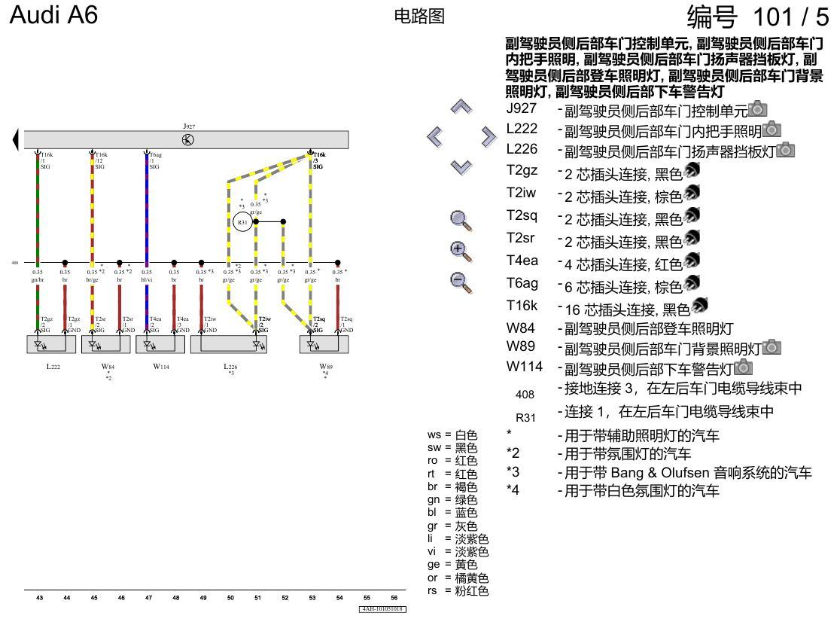This screenshot has width=840, height=625.
Task: Select the R31 legend entry
Action: pyautogui.click(x=644, y=414)
